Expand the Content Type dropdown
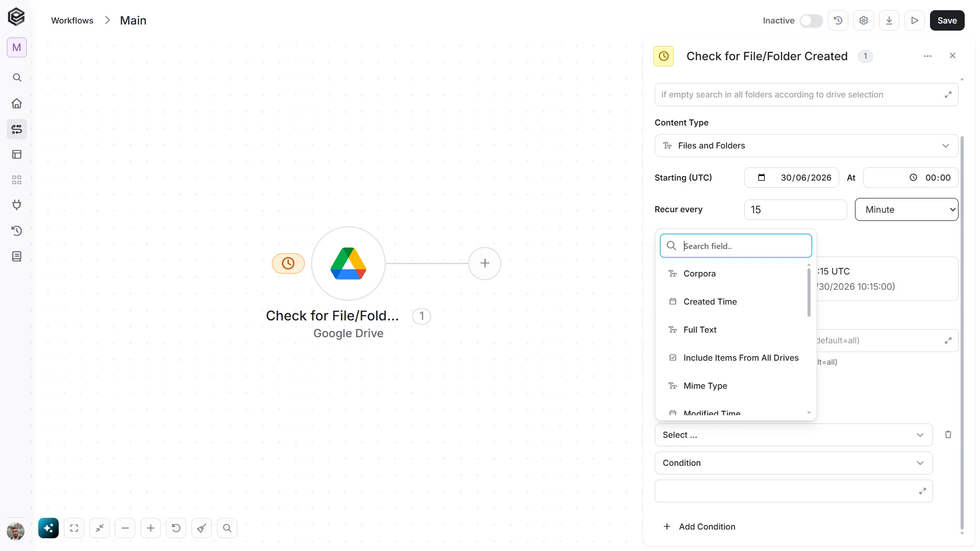Image resolution: width=980 pixels, height=551 pixels. click(806, 146)
